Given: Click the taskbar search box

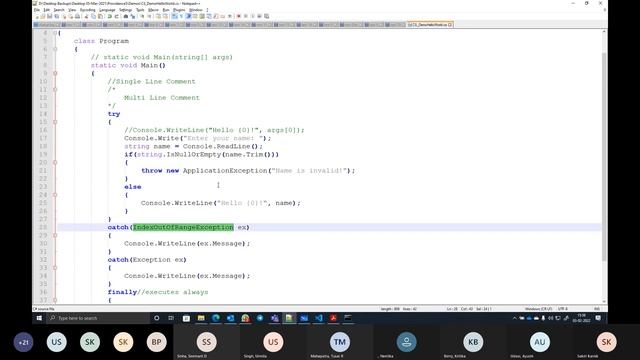Looking at the screenshot, I should (98, 318).
